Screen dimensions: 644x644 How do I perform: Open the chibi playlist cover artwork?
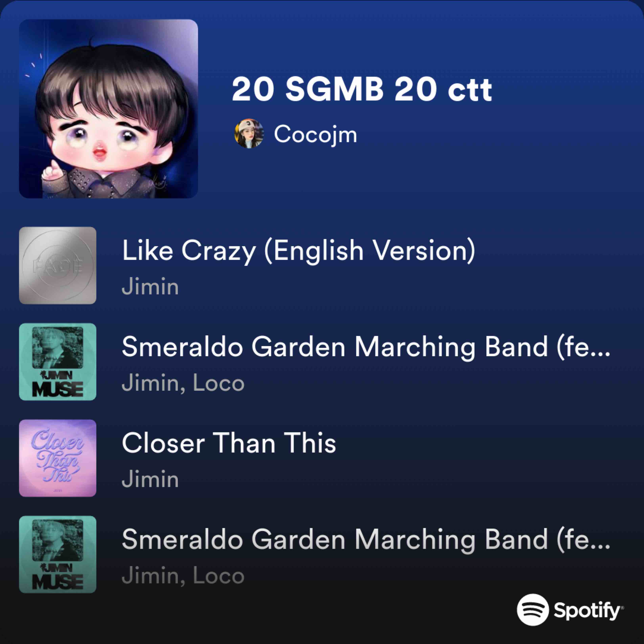click(108, 109)
